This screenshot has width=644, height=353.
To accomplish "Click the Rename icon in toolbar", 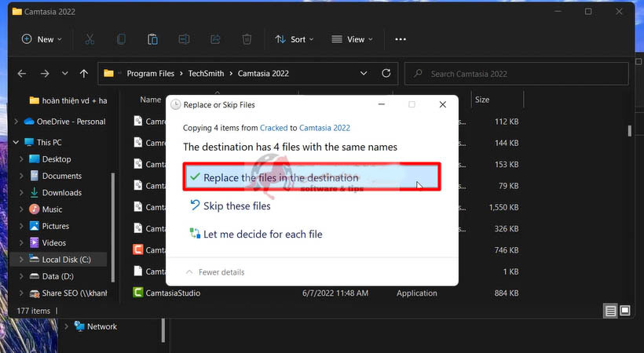I will point(184,39).
